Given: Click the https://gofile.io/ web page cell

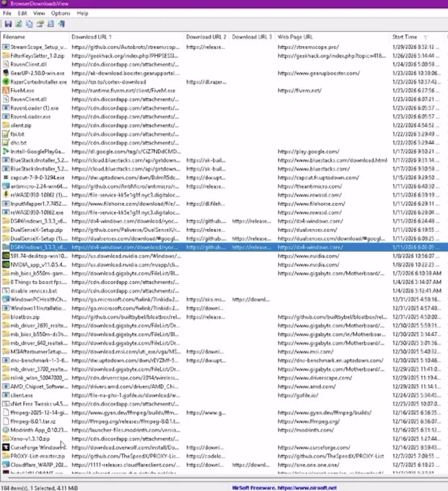Looking at the screenshot, I should click(298, 395).
